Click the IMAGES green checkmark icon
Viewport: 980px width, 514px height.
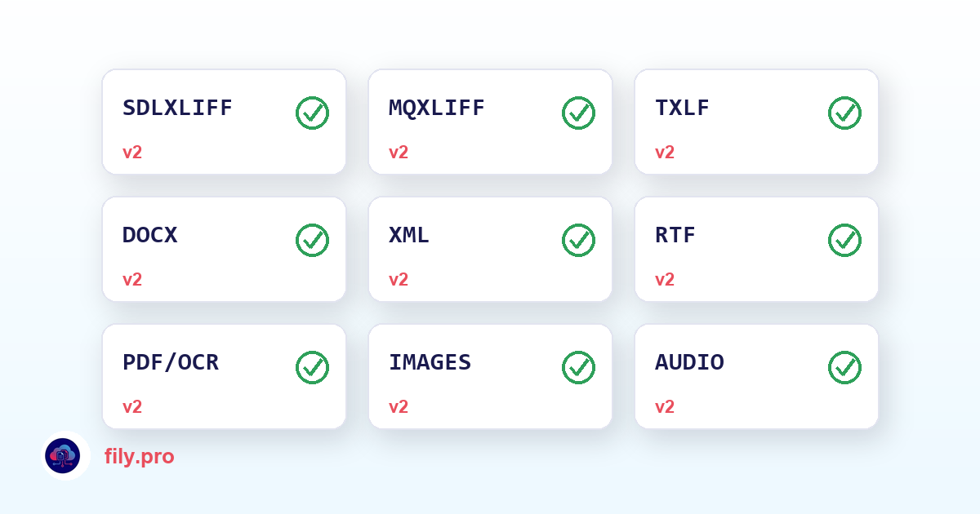coord(578,367)
